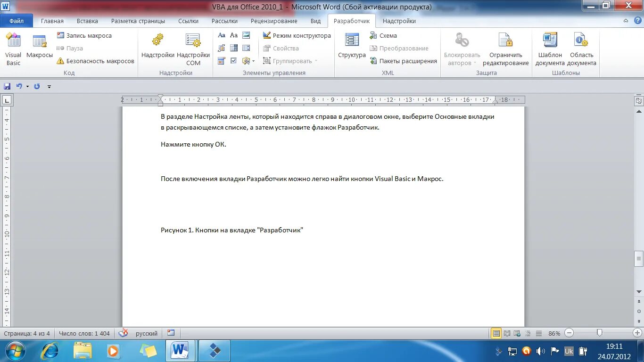Switch to the Главная tab
Image resolution: width=644 pixels, height=362 pixels.
[52, 21]
